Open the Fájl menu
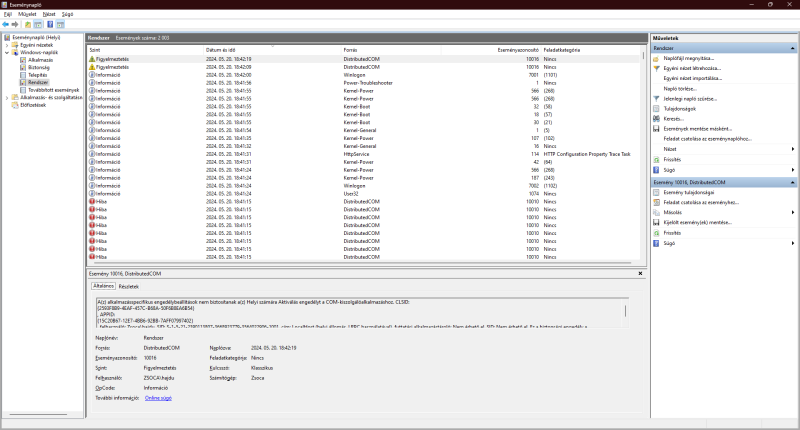 (8, 14)
